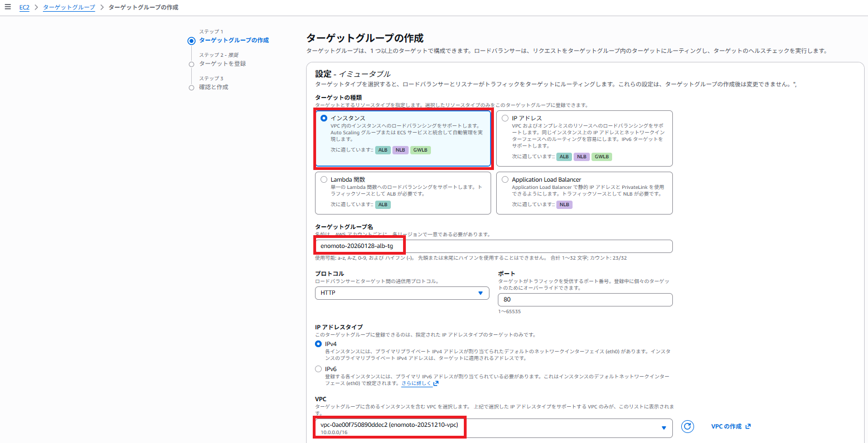Open the HTTP protocol dropdown
The width and height of the screenshot is (868, 443).
(x=401, y=293)
